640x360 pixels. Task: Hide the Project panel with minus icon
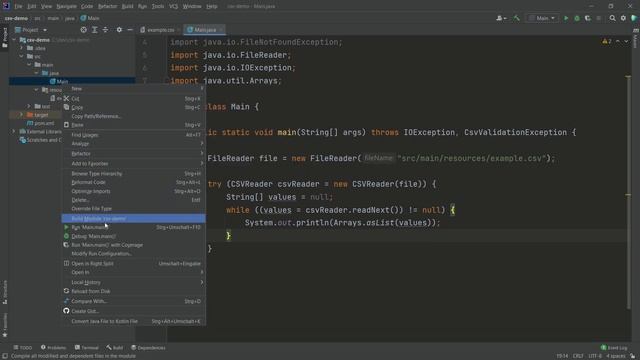click(x=130, y=30)
